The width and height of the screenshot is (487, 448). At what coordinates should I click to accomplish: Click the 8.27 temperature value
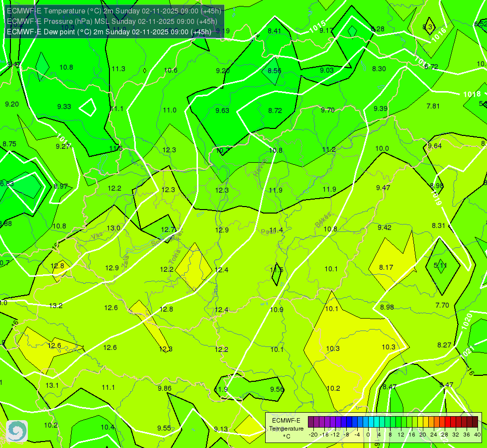tap(444, 345)
